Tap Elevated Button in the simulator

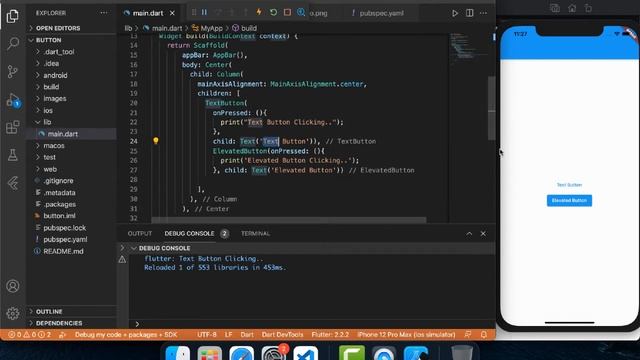(569, 200)
